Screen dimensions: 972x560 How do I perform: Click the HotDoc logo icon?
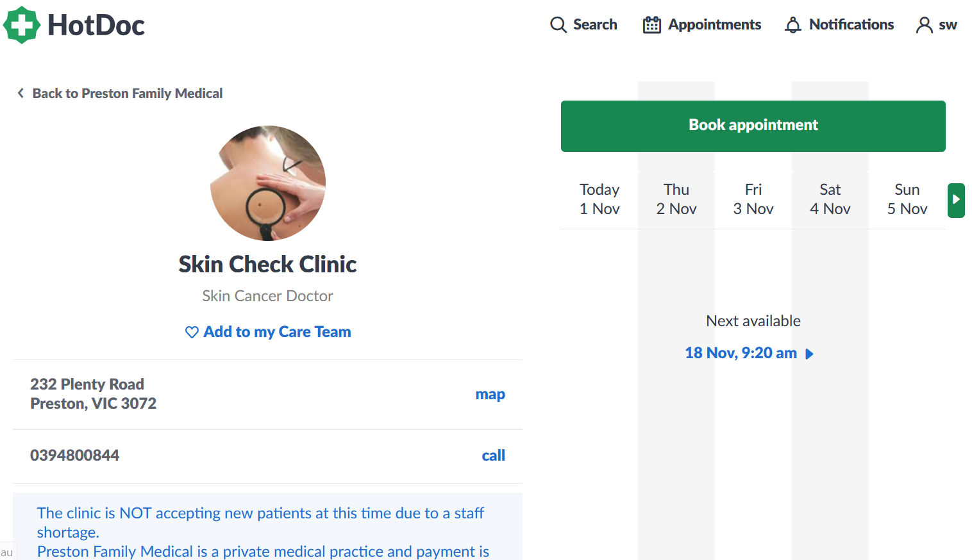pos(21,26)
